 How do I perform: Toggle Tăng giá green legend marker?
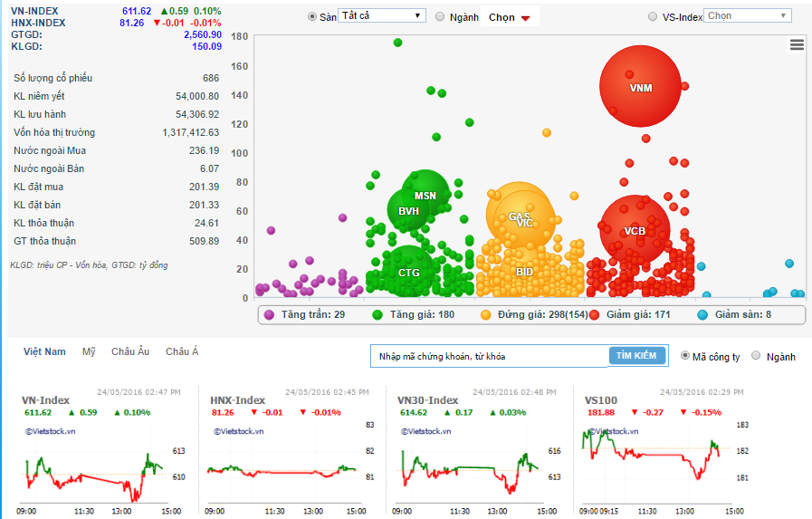click(377, 315)
